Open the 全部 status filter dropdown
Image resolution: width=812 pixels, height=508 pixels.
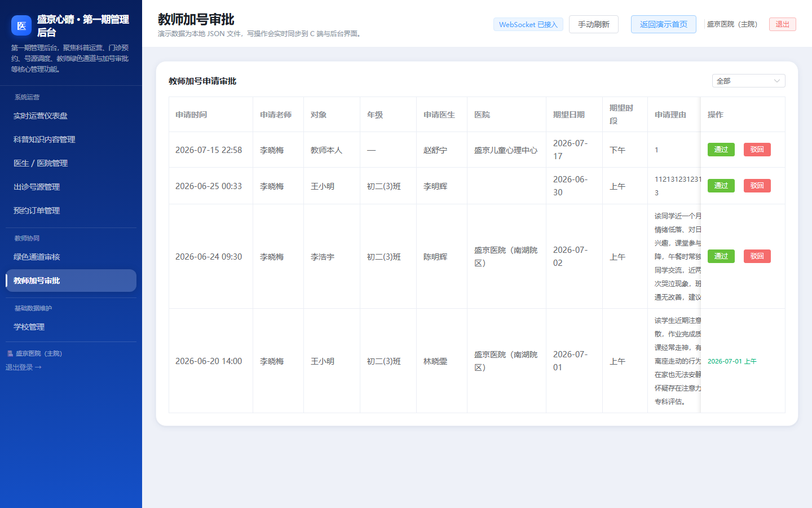pos(748,81)
